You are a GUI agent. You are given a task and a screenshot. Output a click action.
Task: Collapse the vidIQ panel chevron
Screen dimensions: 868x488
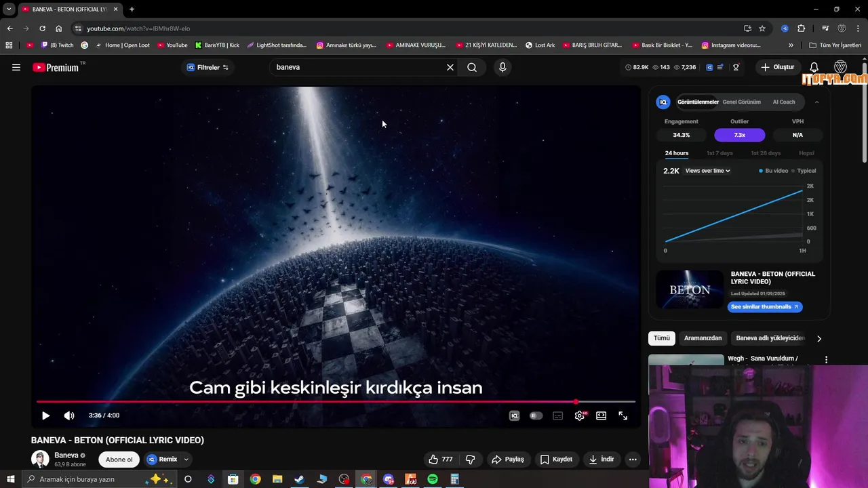coord(816,102)
